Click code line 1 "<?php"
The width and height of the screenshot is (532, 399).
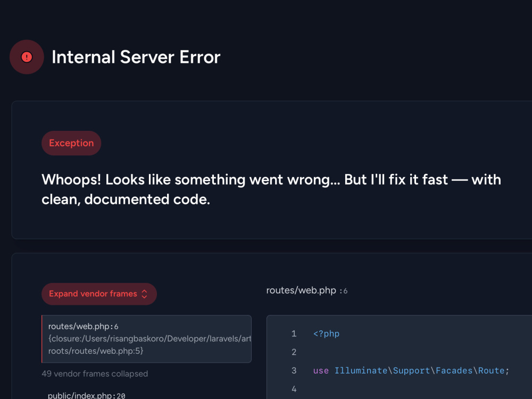coord(327,334)
